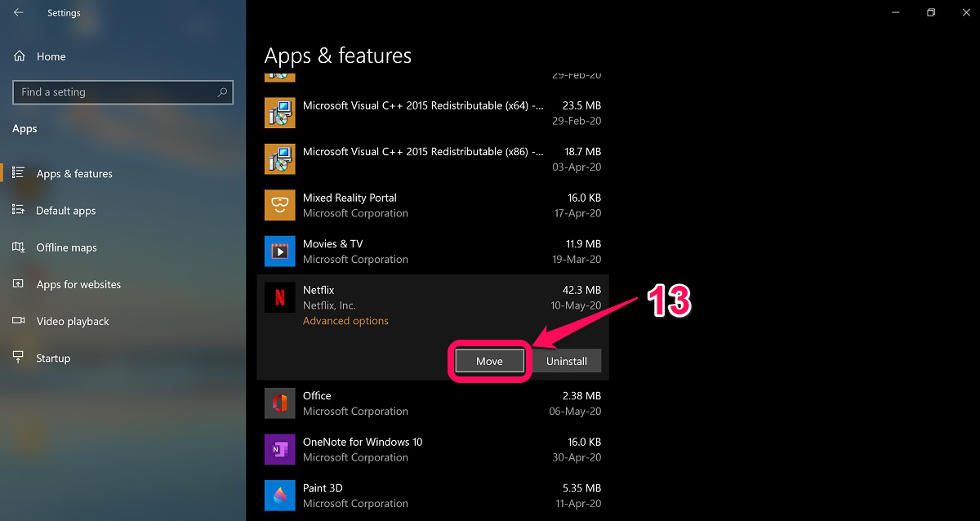The image size is (980, 521).
Task: Open the Home page icon
Action: [19, 56]
